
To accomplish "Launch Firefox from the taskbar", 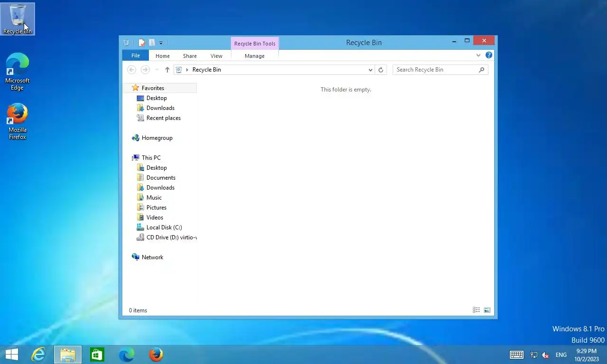I will (x=156, y=355).
